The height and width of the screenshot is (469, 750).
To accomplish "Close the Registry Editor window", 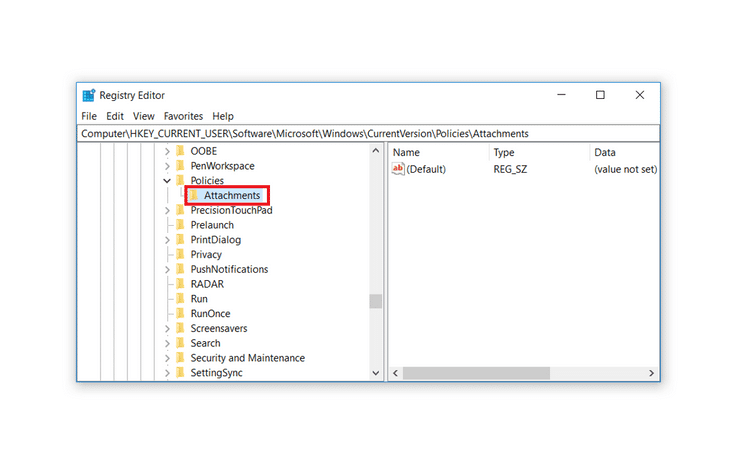I will tap(640, 95).
